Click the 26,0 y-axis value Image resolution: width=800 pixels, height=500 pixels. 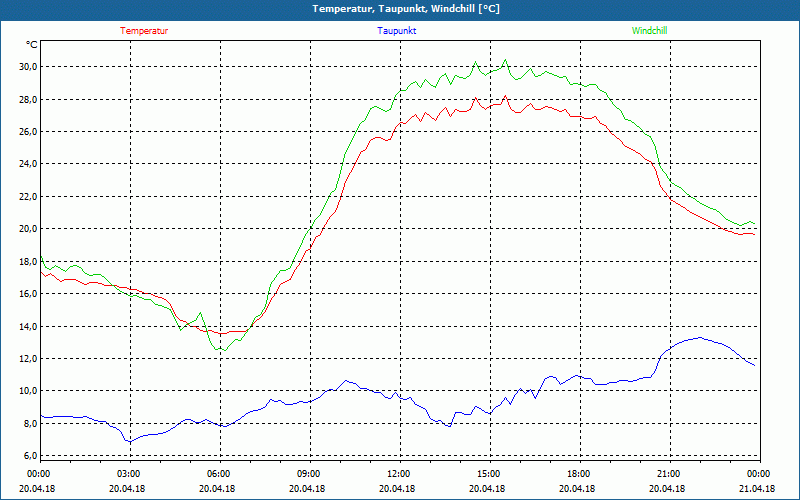[29, 132]
